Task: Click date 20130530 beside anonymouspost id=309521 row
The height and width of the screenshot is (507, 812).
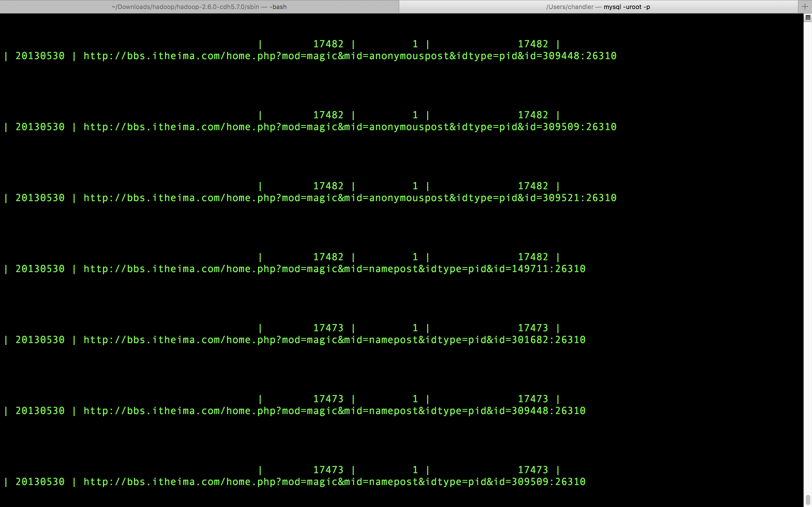Action: pos(40,198)
